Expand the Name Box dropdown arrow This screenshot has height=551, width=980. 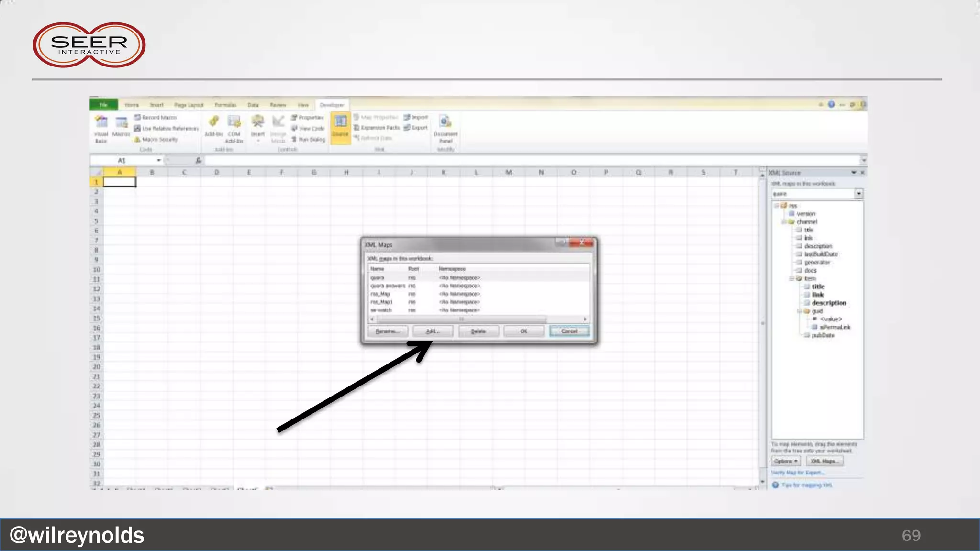[x=158, y=160]
